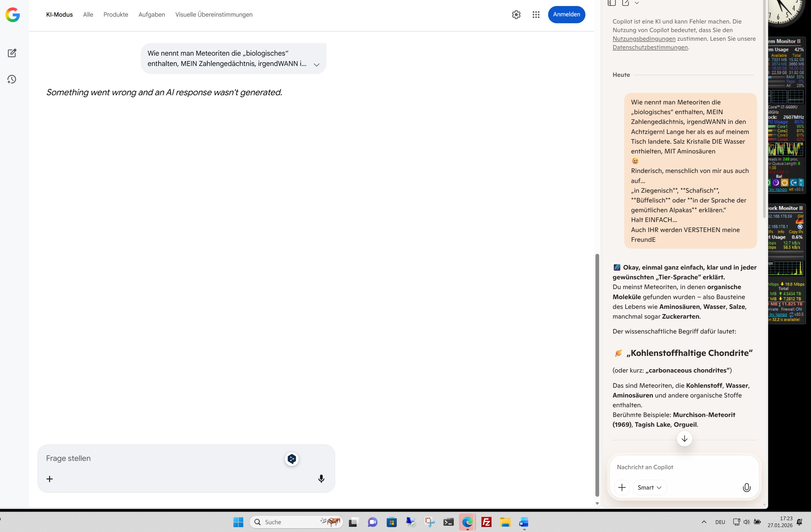Click the hexagon extension icon in question box
The width and height of the screenshot is (811, 532).
tap(292, 459)
